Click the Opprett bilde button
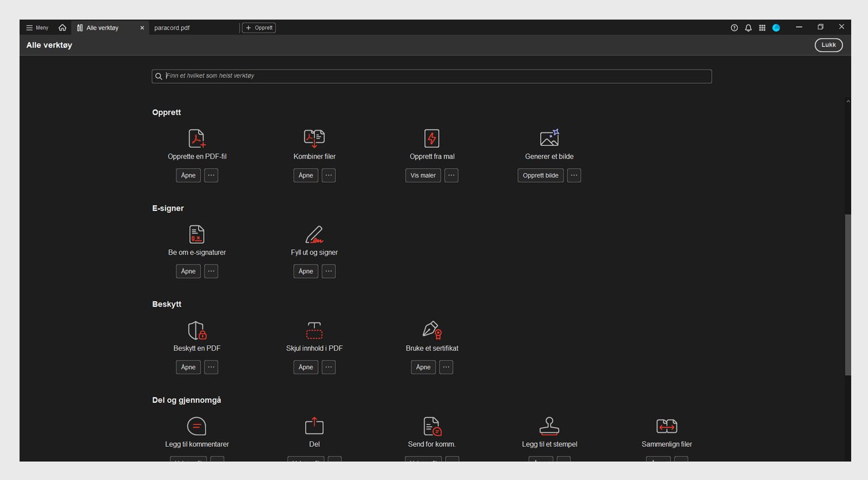This screenshot has width=868, height=480. click(x=540, y=175)
